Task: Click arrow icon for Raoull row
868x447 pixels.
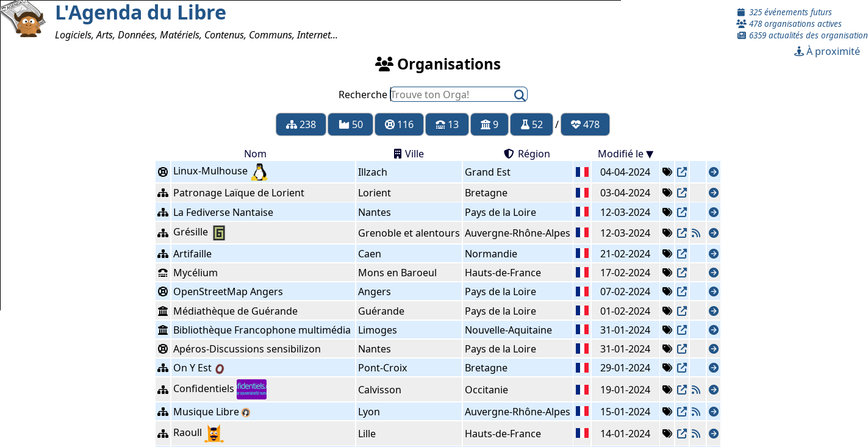Action: point(714,434)
